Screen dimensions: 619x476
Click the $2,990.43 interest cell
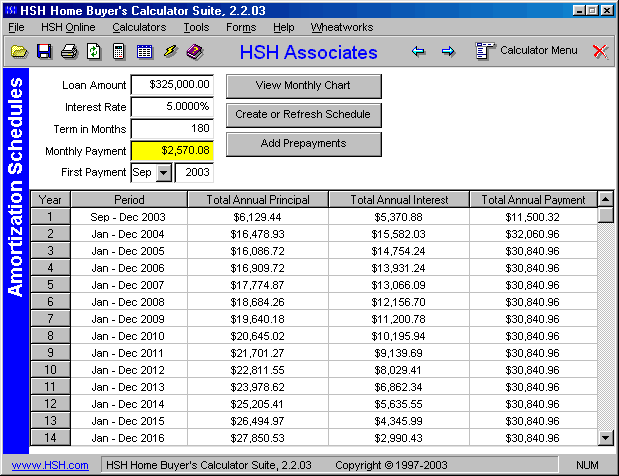coord(399,438)
